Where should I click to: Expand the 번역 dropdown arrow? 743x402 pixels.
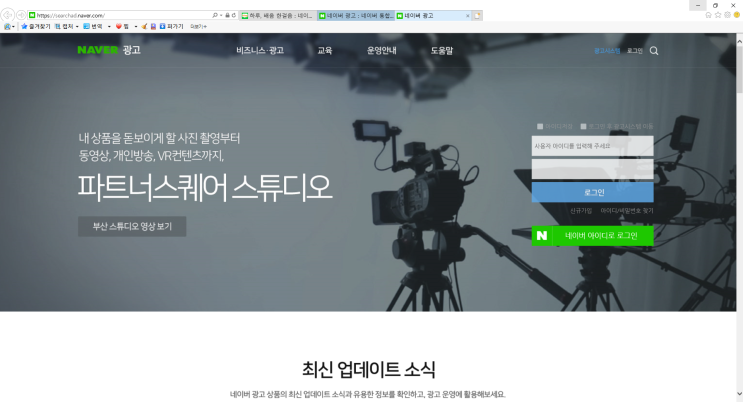coord(109,27)
